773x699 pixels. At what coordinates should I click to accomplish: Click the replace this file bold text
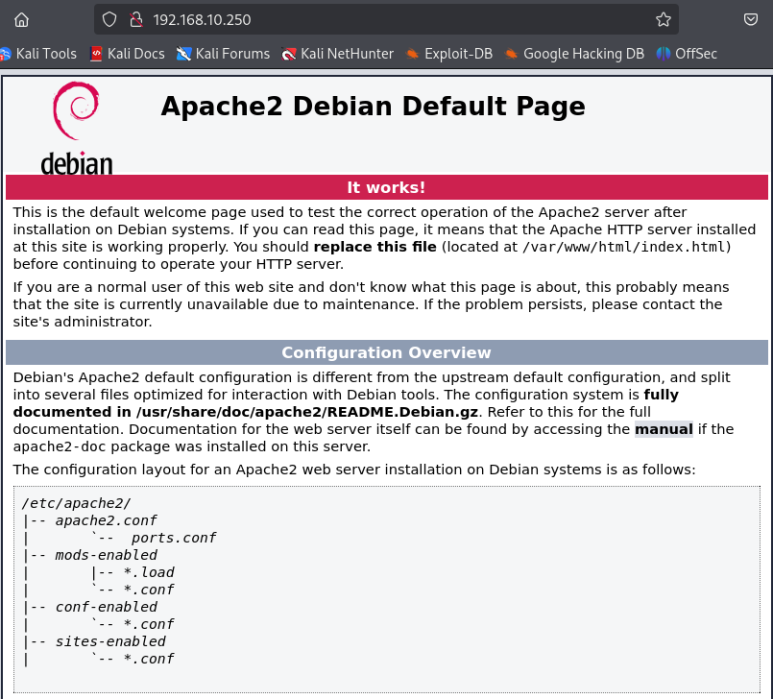click(375, 247)
